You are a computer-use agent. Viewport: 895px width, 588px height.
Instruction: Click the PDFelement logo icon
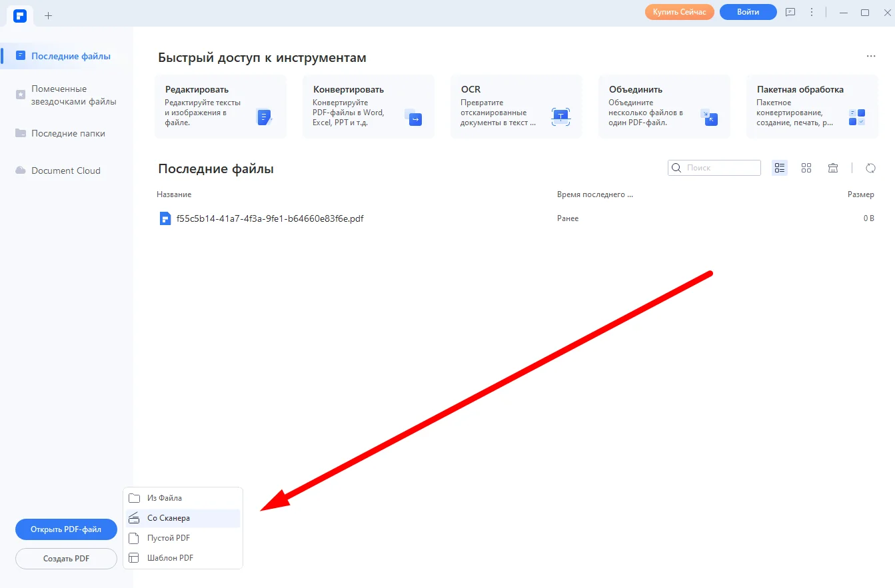click(20, 15)
